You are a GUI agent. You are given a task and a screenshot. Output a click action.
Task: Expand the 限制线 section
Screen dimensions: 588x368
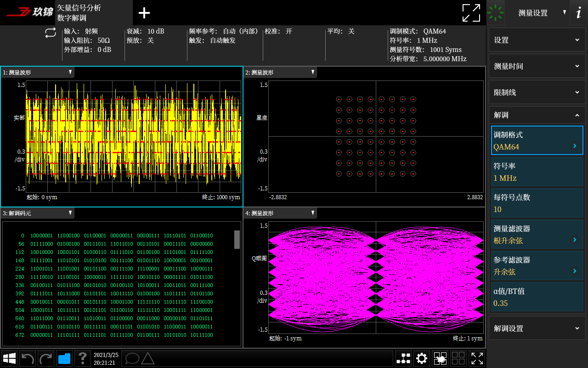[537, 92]
